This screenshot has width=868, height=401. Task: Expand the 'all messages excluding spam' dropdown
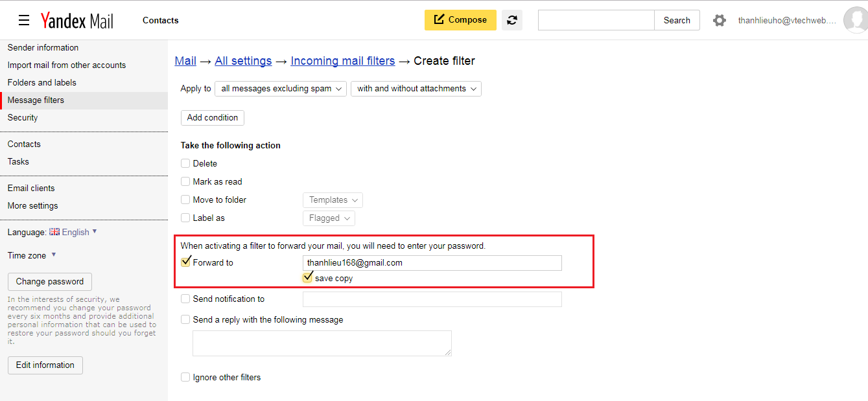click(x=281, y=89)
